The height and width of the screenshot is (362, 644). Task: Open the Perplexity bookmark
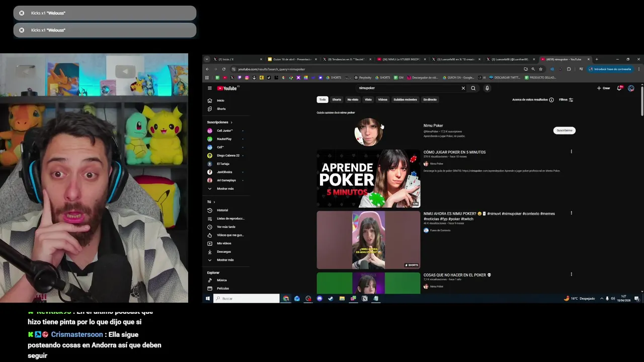(363, 77)
